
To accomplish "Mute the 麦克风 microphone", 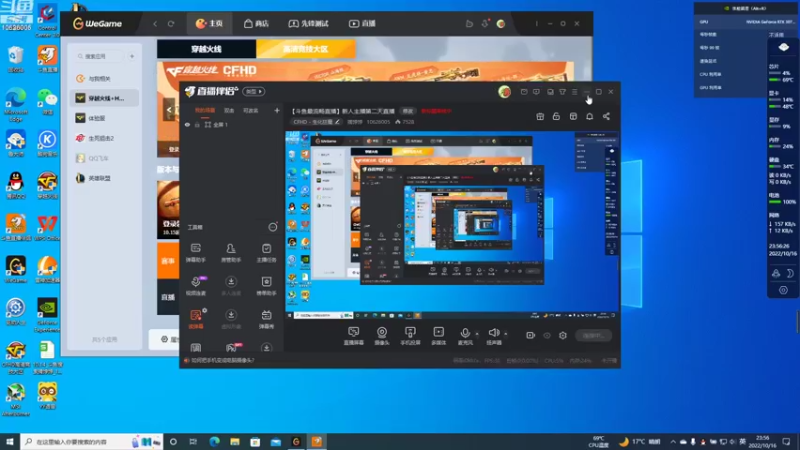I will point(465,336).
